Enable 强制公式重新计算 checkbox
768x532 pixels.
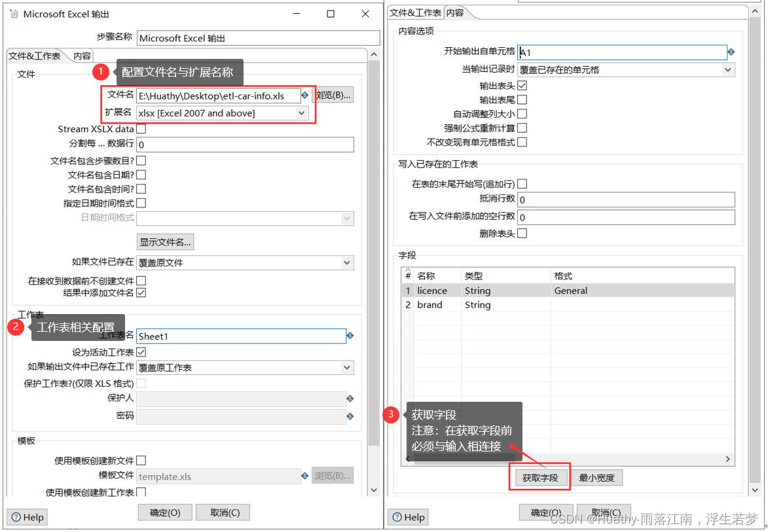pos(522,128)
